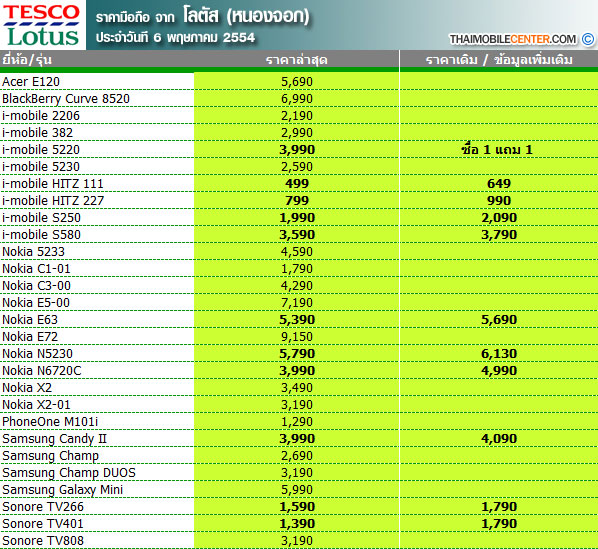Click the i-mobile 5220 price 3,990
Screen dimensions: 598x549
pos(297,149)
